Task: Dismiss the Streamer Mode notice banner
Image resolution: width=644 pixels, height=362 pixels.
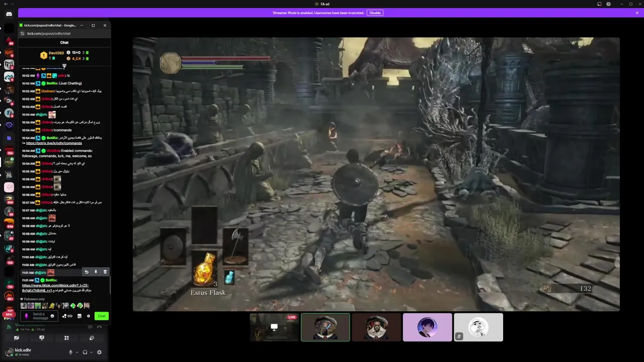Action: click(637, 13)
